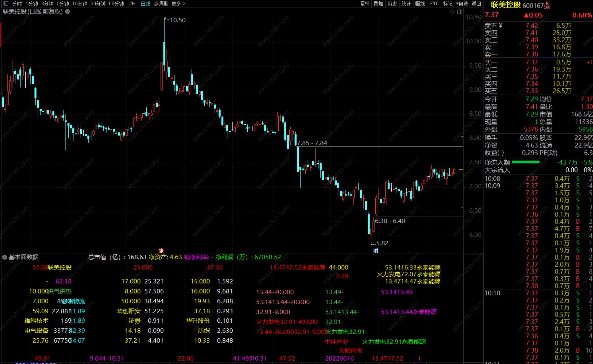Screen dimensions: 593x364
Task: Click the green 净流入额 bar
Action: pos(525,162)
